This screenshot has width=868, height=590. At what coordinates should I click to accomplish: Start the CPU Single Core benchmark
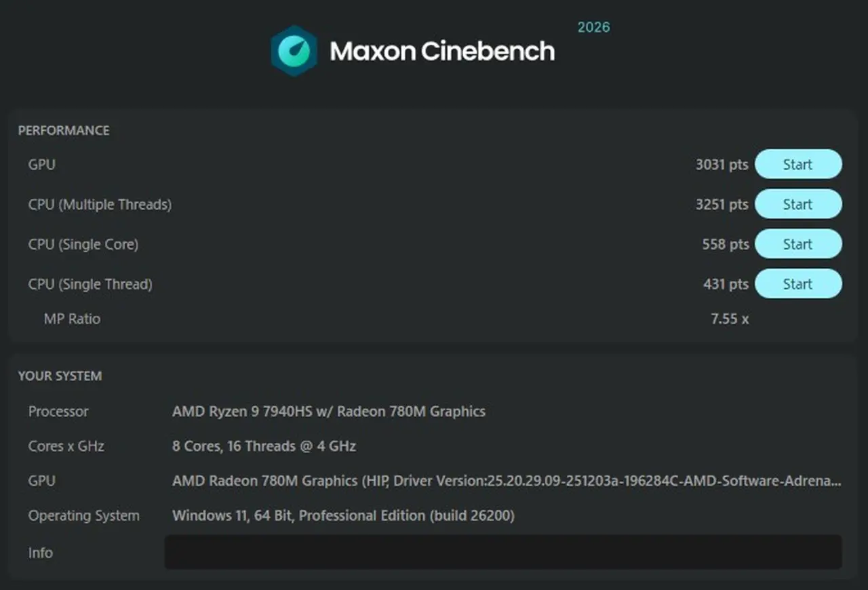click(798, 244)
